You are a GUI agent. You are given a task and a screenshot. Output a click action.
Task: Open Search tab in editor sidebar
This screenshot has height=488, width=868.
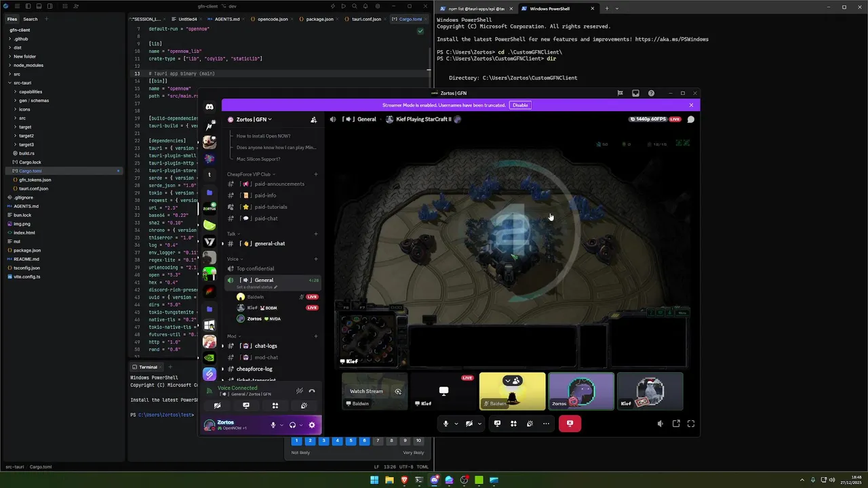click(31, 19)
